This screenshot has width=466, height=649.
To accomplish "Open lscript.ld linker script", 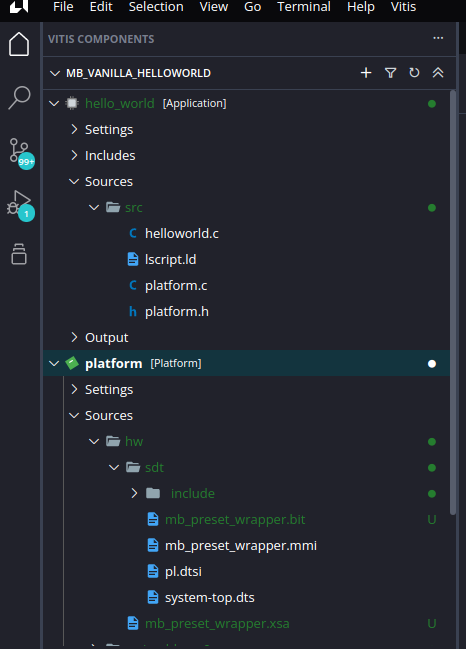I will tap(171, 260).
